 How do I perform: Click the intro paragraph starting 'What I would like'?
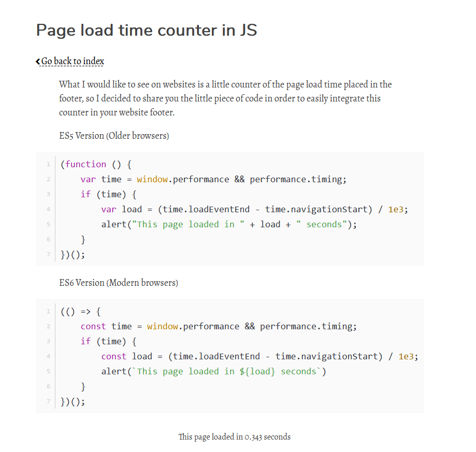[225, 98]
